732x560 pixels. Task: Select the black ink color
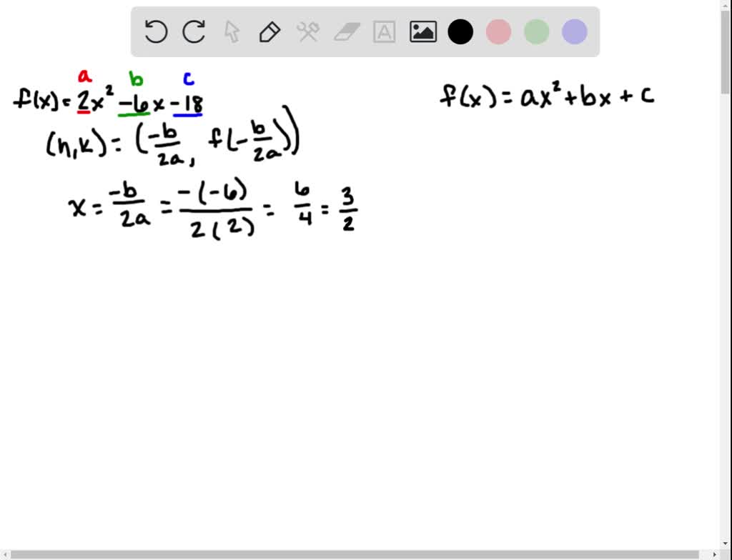click(x=460, y=32)
